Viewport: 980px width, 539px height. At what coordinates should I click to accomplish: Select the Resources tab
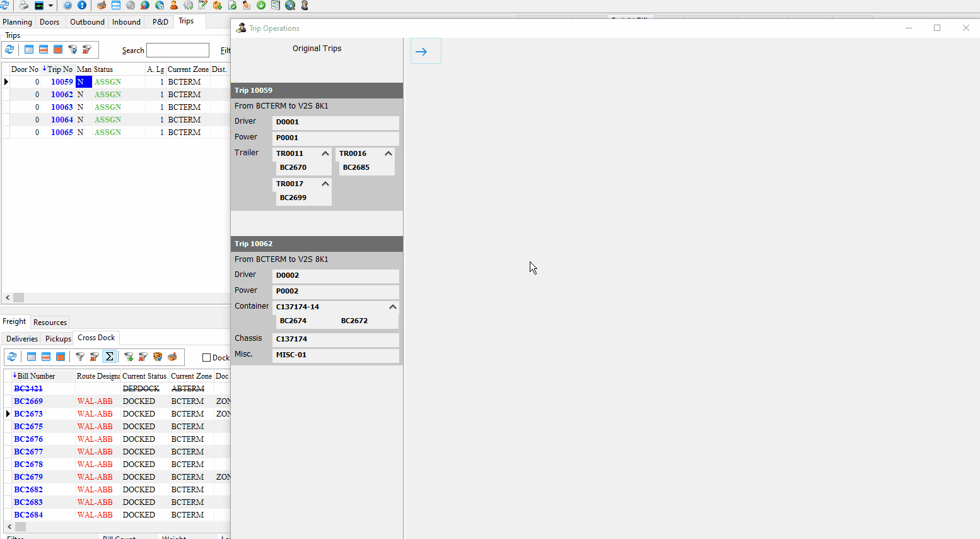pyautogui.click(x=50, y=323)
